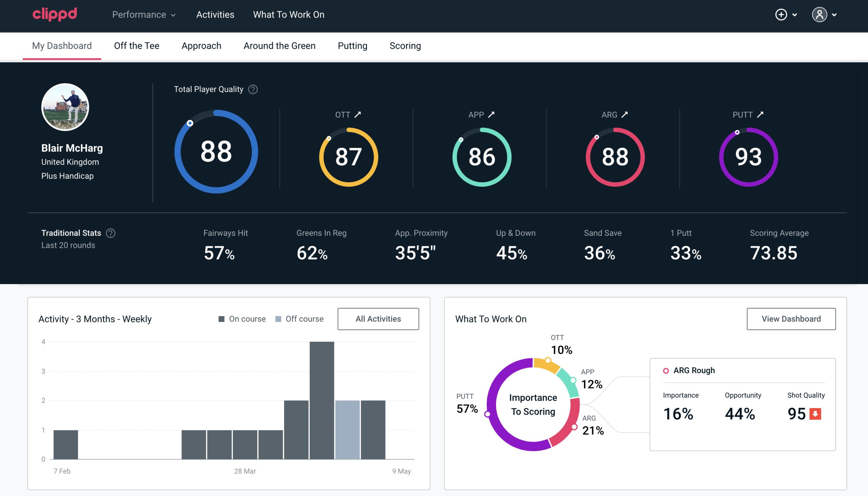Click the user profile account icon

tap(820, 15)
